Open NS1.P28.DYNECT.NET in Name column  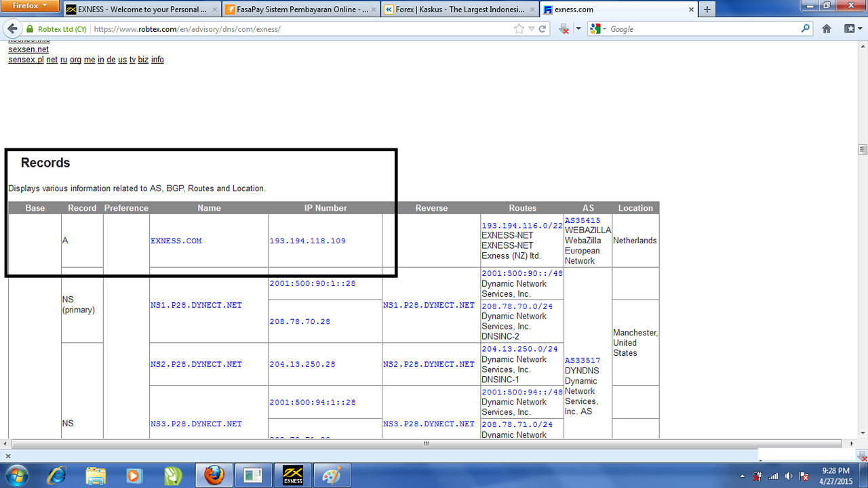[x=196, y=305]
